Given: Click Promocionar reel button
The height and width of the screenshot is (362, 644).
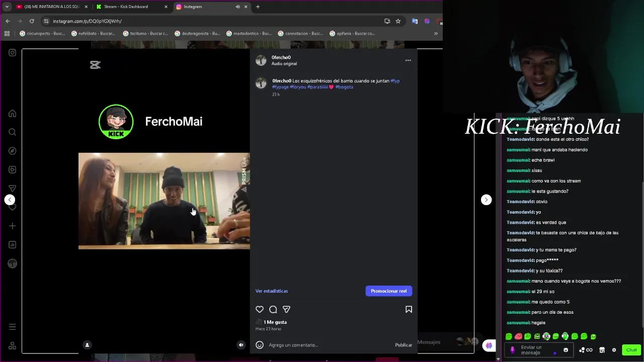Looking at the screenshot, I should coord(388,291).
